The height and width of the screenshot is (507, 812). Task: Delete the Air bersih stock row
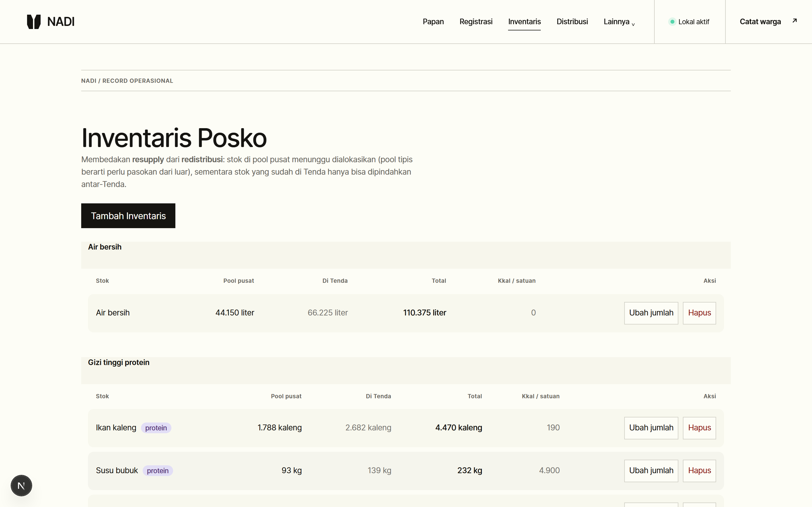tap(699, 313)
